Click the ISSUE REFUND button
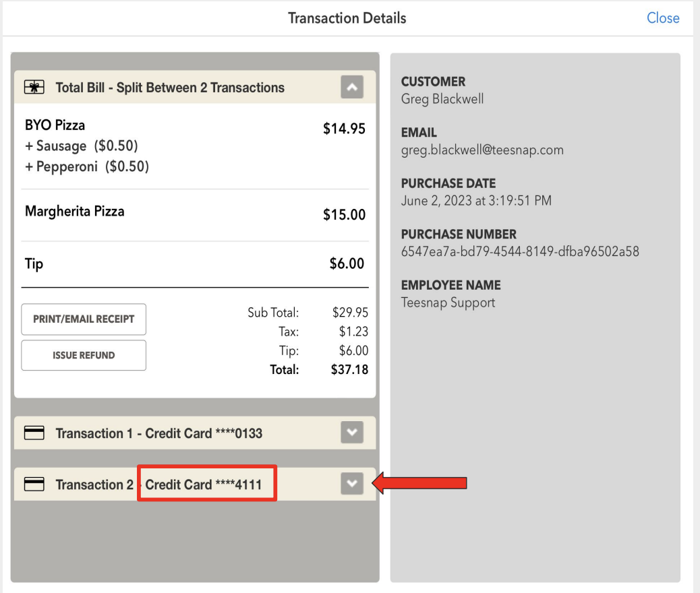Image resolution: width=700 pixels, height=593 pixels. click(x=84, y=355)
